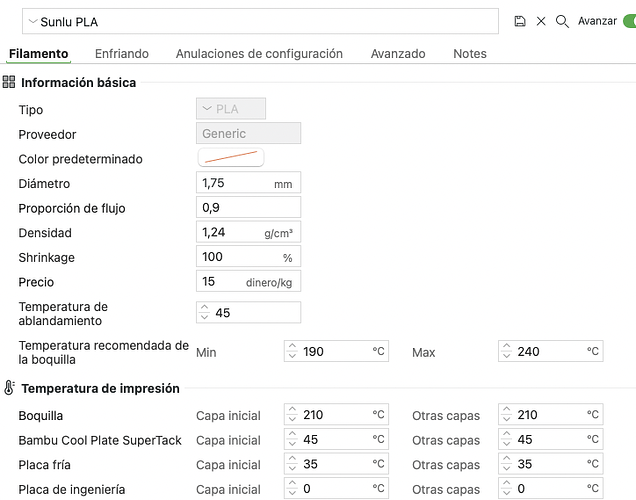Click the Proporción de flujo field
The width and height of the screenshot is (636, 500).
pyautogui.click(x=248, y=207)
